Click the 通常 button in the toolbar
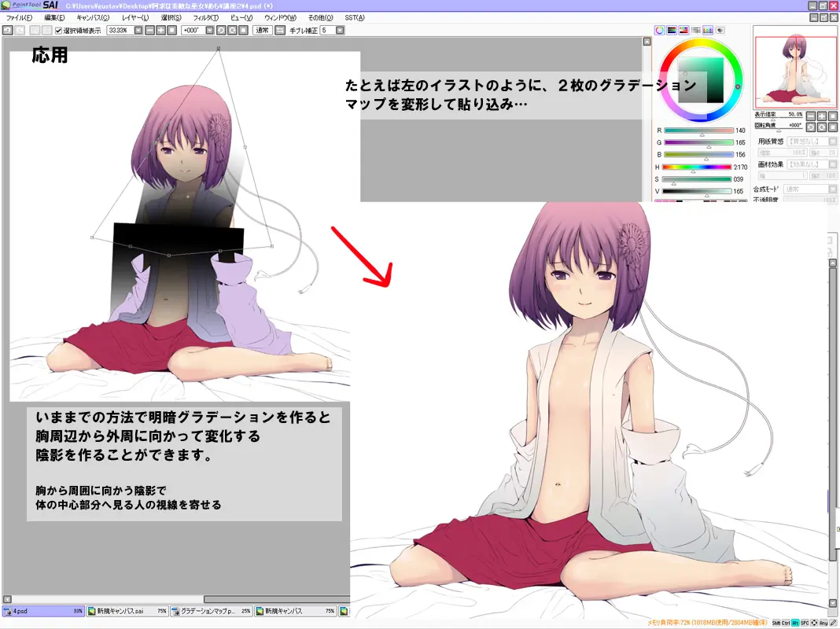 [262, 31]
